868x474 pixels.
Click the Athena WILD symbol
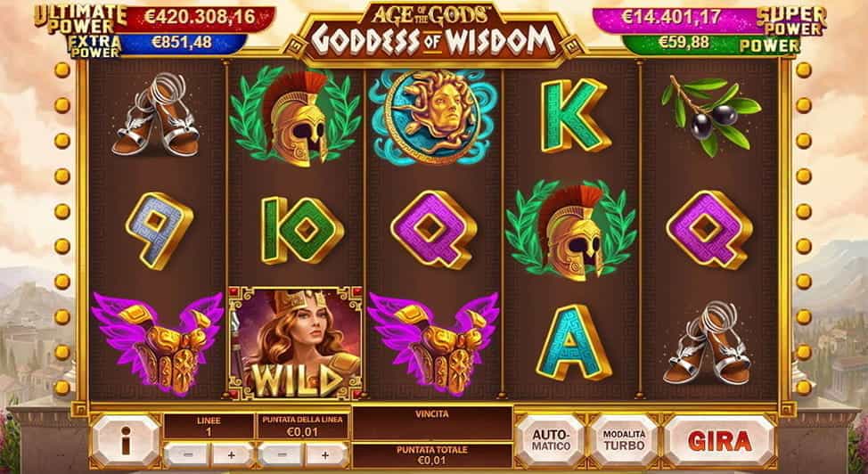click(x=295, y=342)
